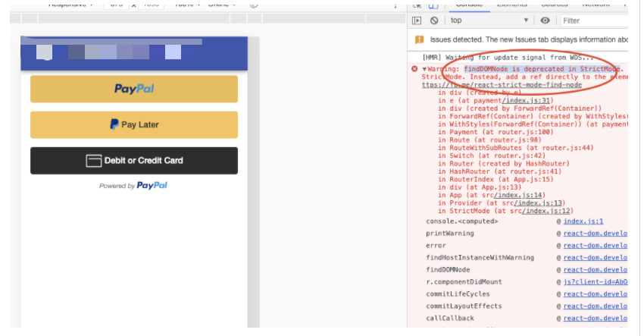Viewport: 644px width, 336px height.
Task: Click 'commitLayoutEffects' stack frame name
Action: pyautogui.click(x=464, y=306)
